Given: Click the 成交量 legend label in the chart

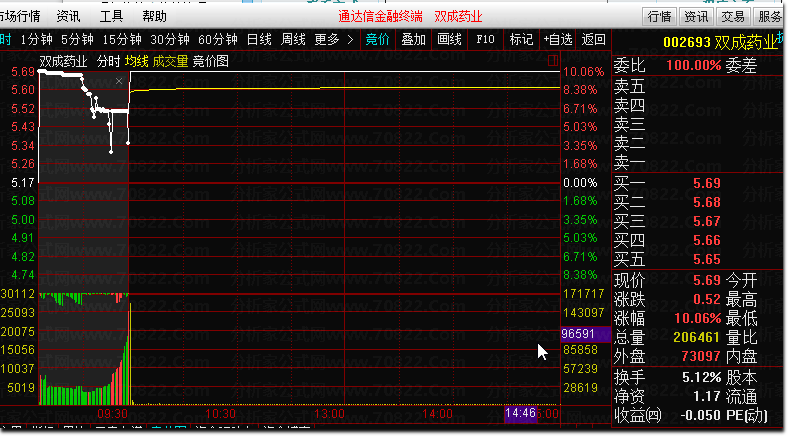Looking at the screenshot, I should coord(170,61).
